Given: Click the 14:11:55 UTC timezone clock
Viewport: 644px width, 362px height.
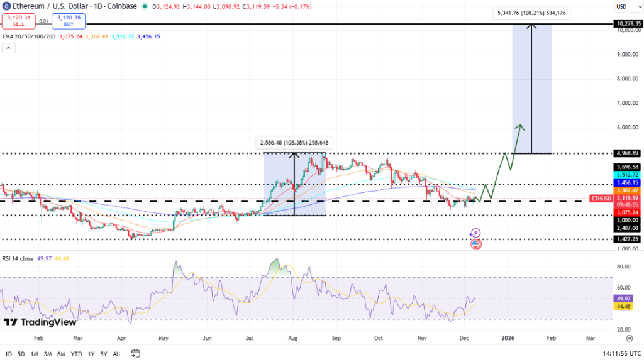Looking at the screenshot, I should (x=621, y=353).
